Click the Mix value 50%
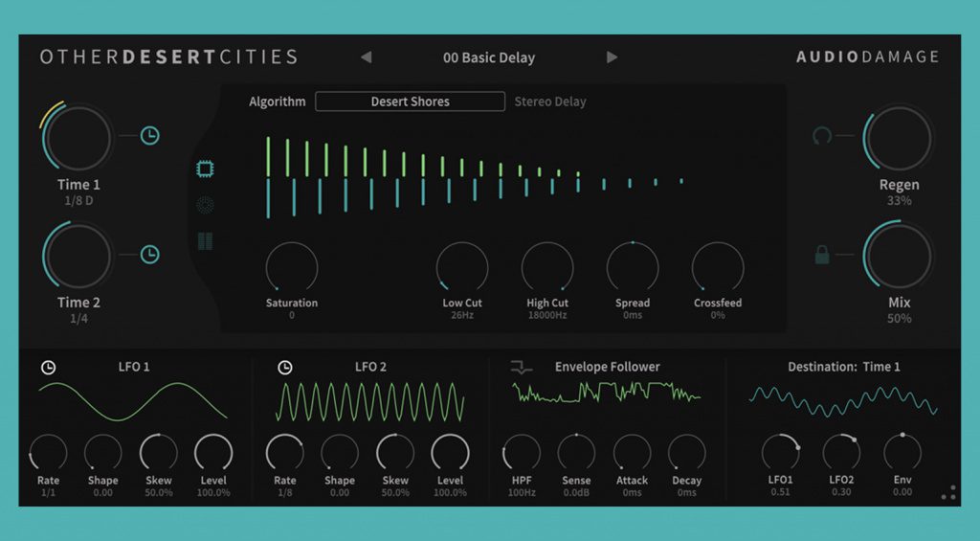 pyautogui.click(x=900, y=318)
